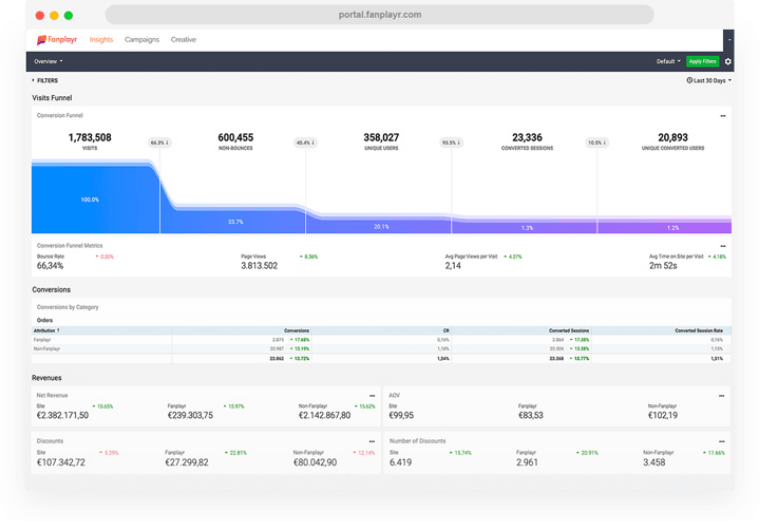760x521 pixels.
Task: Open AOV panel three-dot menu
Action: click(x=723, y=396)
